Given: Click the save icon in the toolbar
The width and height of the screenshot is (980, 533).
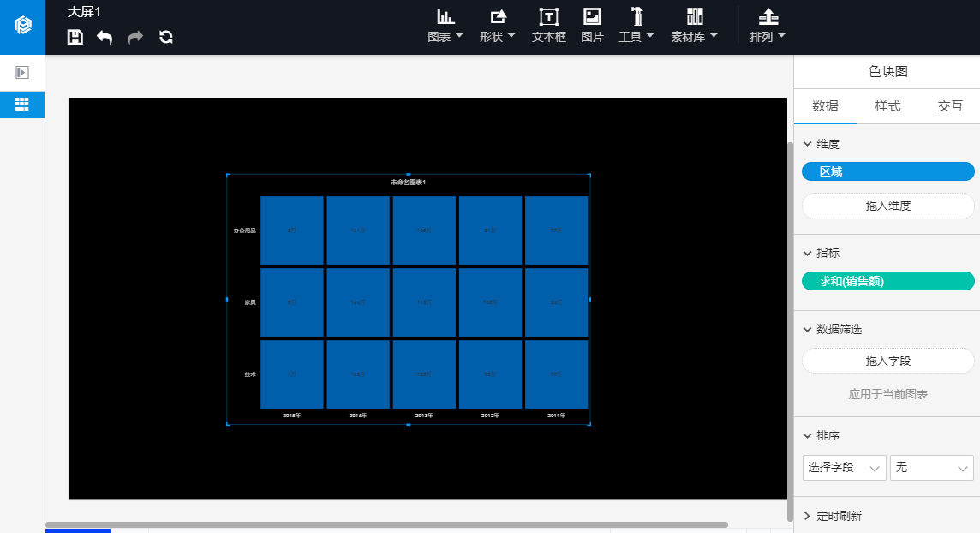Looking at the screenshot, I should click(75, 37).
